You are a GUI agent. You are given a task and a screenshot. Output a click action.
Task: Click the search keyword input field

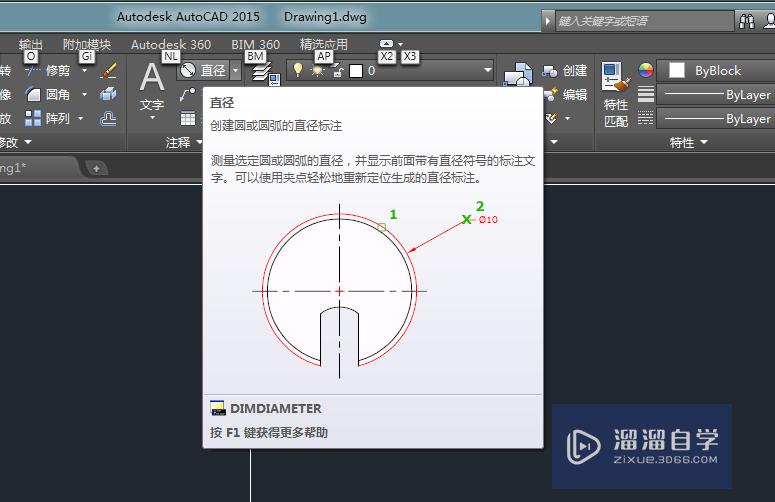pyautogui.click(x=645, y=21)
